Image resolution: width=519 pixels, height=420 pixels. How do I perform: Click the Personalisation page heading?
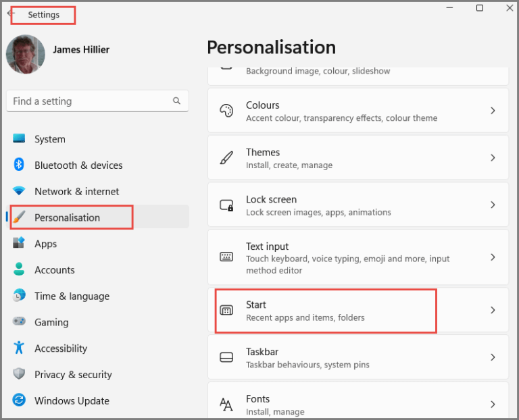click(x=272, y=47)
